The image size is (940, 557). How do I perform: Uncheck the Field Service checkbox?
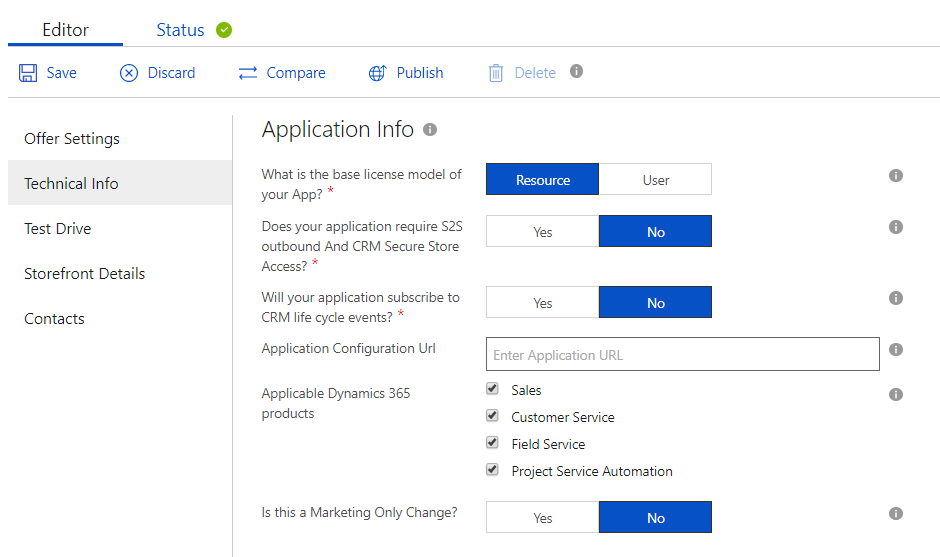pos(492,443)
